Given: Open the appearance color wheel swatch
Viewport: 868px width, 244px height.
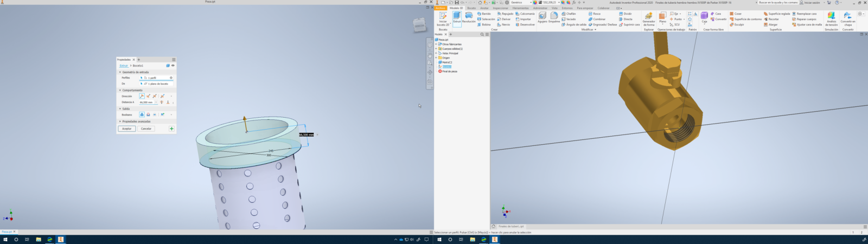Looking at the screenshot, I should pos(535,3).
